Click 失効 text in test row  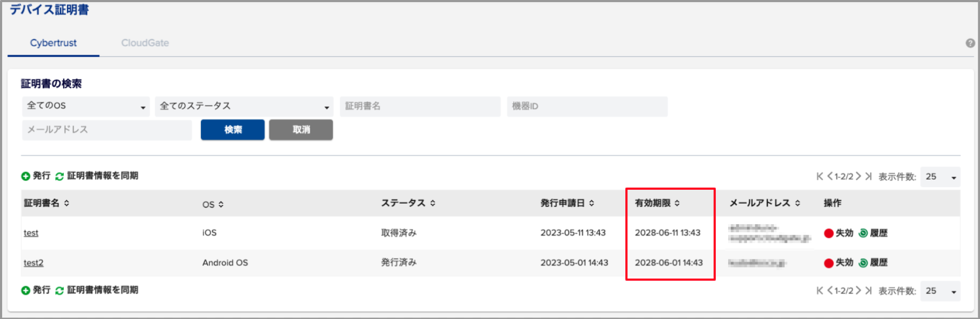tap(844, 233)
